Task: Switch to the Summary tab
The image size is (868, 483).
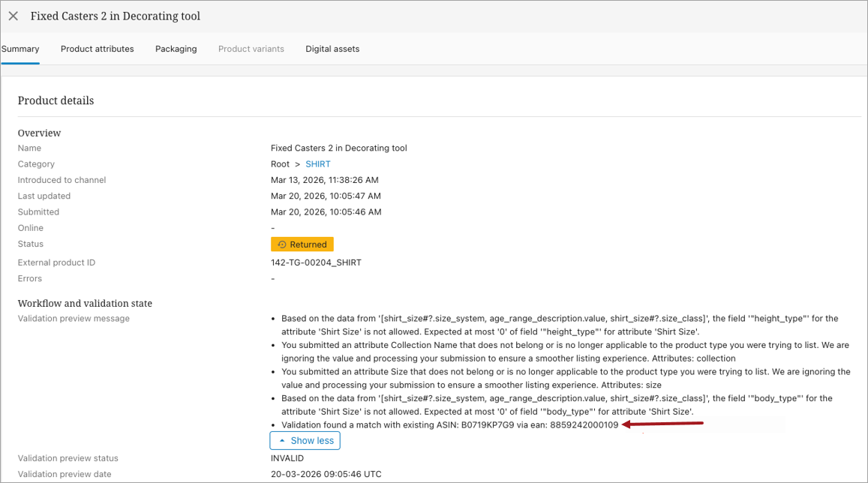Action: 20,49
